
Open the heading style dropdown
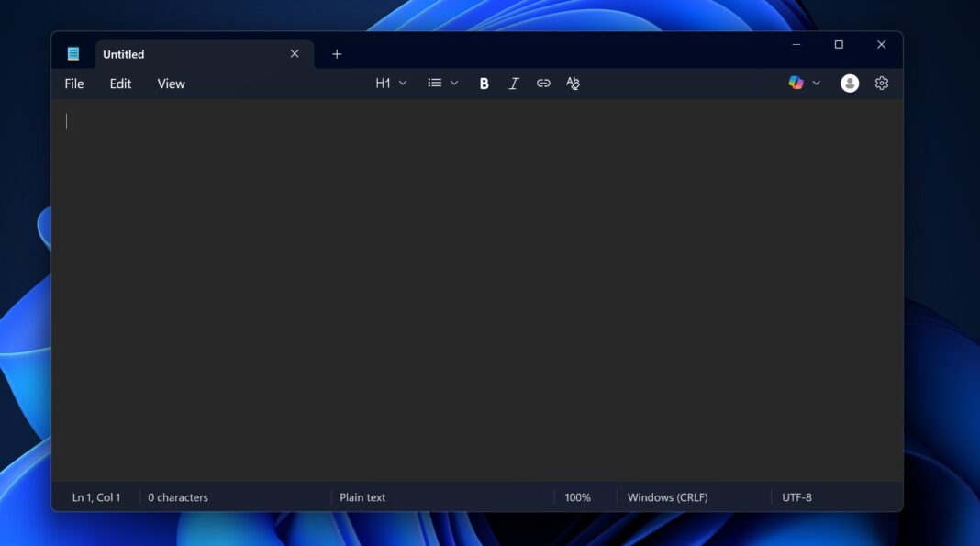click(x=388, y=83)
